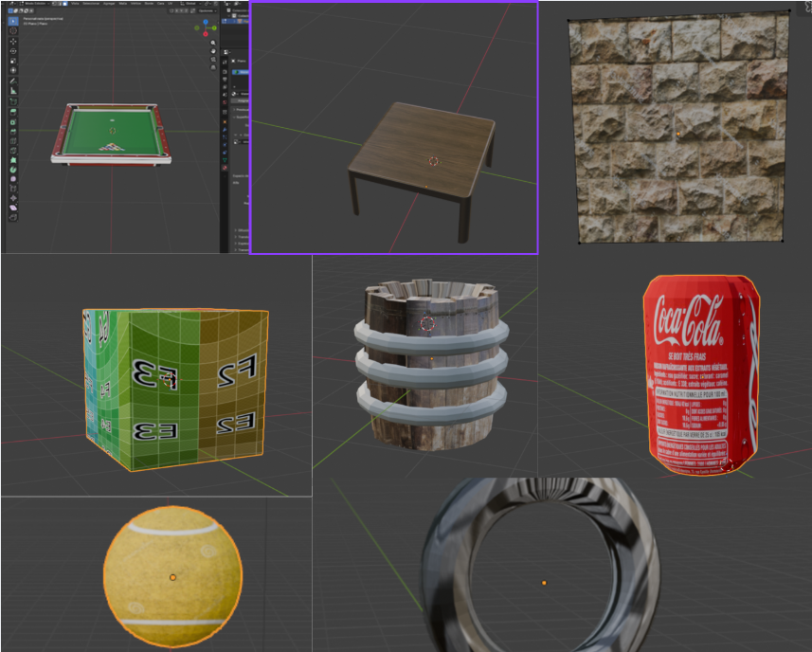Select the Smooth vertices tool

(13, 179)
